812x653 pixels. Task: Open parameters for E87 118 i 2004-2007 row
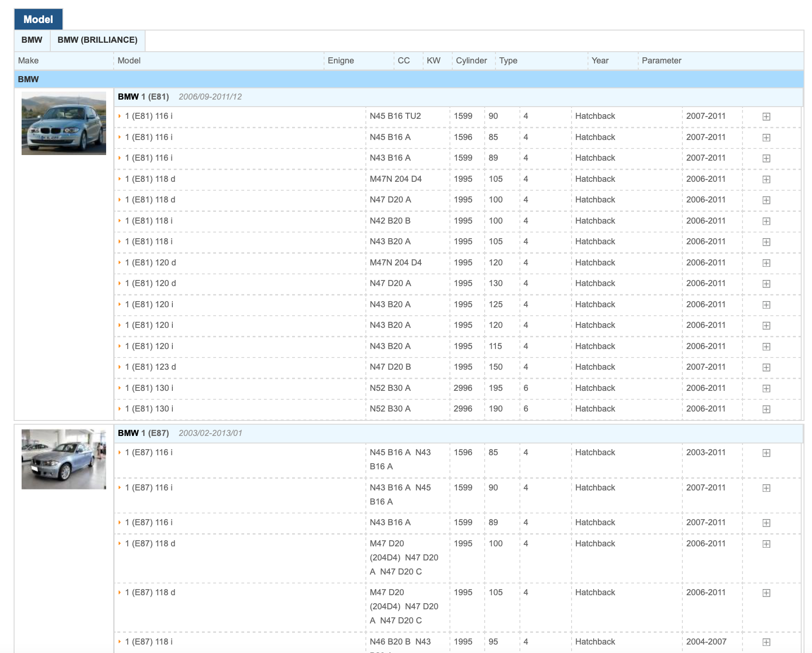click(766, 642)
